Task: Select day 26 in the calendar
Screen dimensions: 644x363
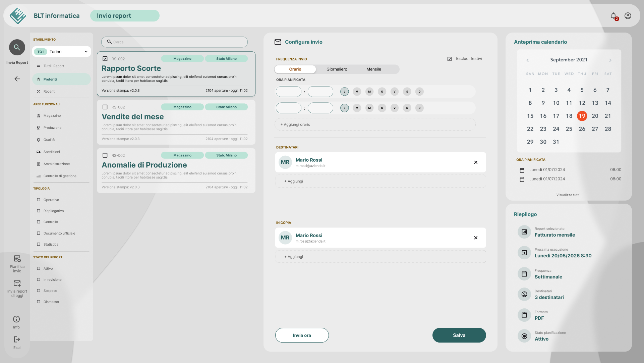Action: click(582, 129)
